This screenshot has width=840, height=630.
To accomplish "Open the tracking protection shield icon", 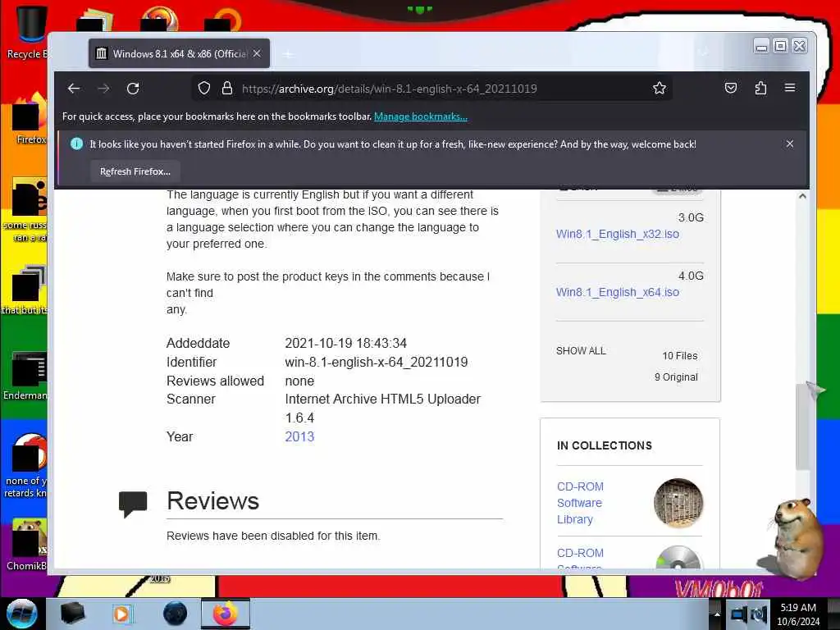I will tap(204, 89).
